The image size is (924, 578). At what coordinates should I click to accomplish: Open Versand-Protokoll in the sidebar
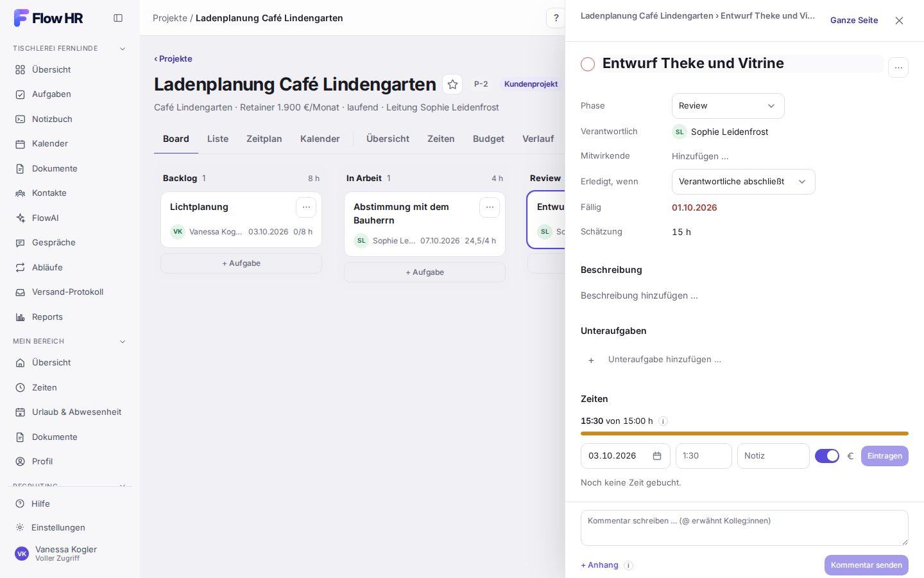(70, 292)
